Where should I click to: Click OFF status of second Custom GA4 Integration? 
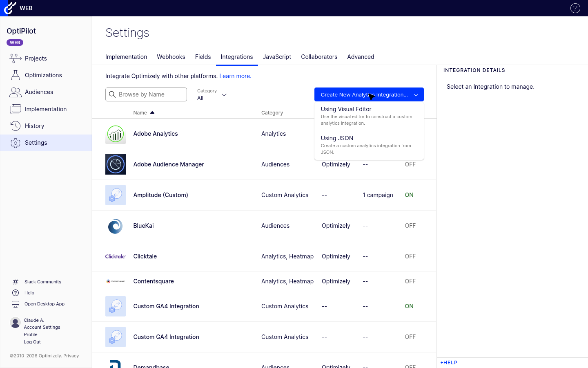[x=410, y=337]
